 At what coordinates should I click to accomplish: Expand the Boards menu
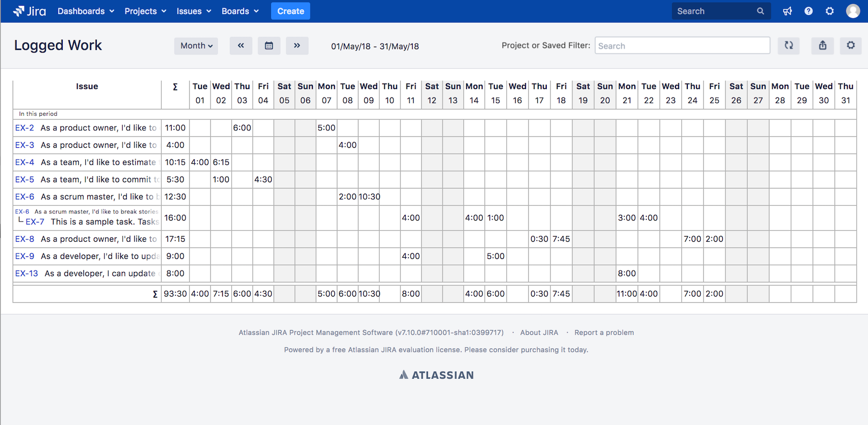[x=240, y=11]
